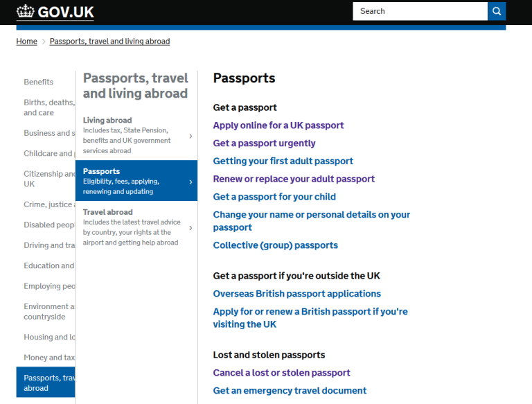Click the breadcrumb chevron separator after Home

pyautogui.click(x=44, y=42)
